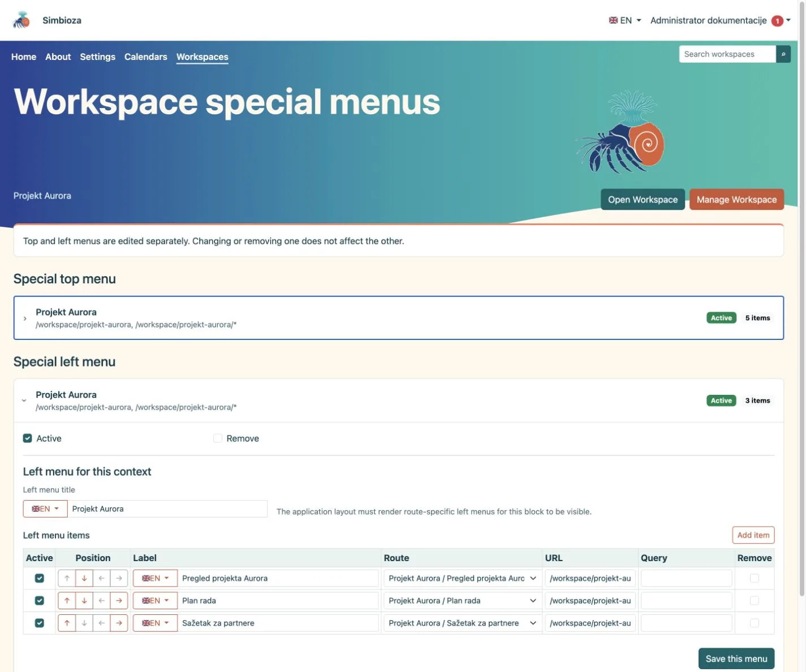Open the About page
806x672 pixels.
click(x=58, y=57)
